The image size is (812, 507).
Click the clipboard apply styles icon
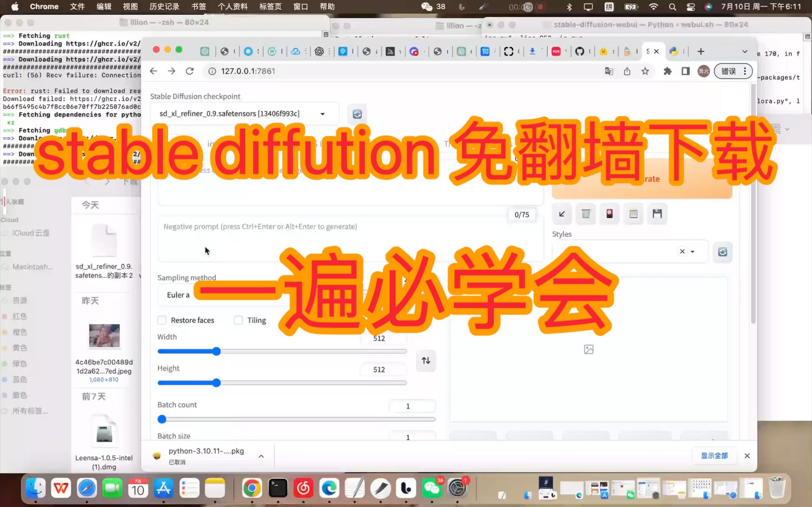(x=633, y=214)
